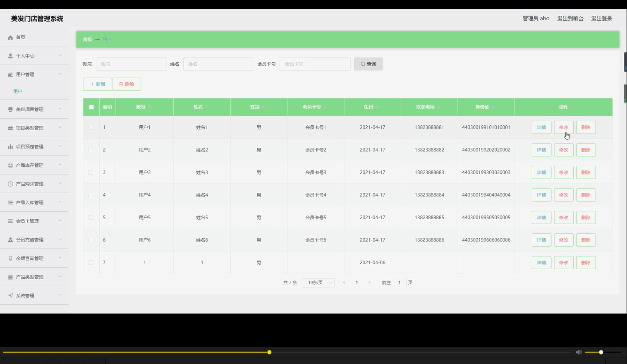Click the 用户管理 sidebar icon
Image resolution: width=627 pixels, height=364 pixels.
[x=10, y=74]
